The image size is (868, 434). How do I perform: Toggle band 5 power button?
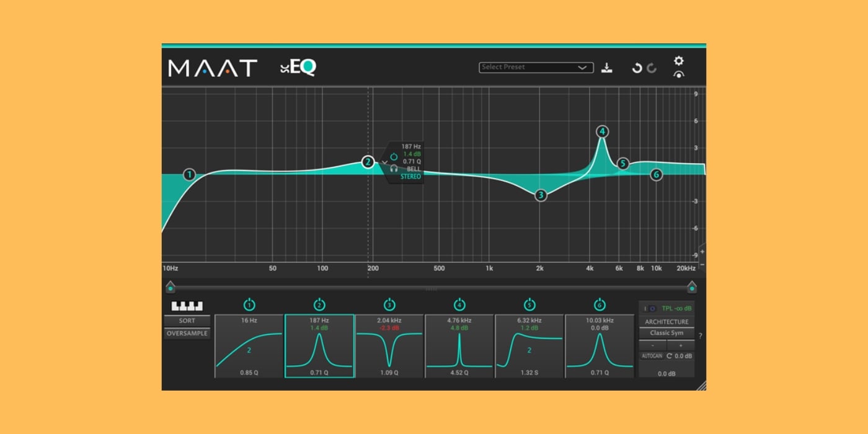(529, 304)
